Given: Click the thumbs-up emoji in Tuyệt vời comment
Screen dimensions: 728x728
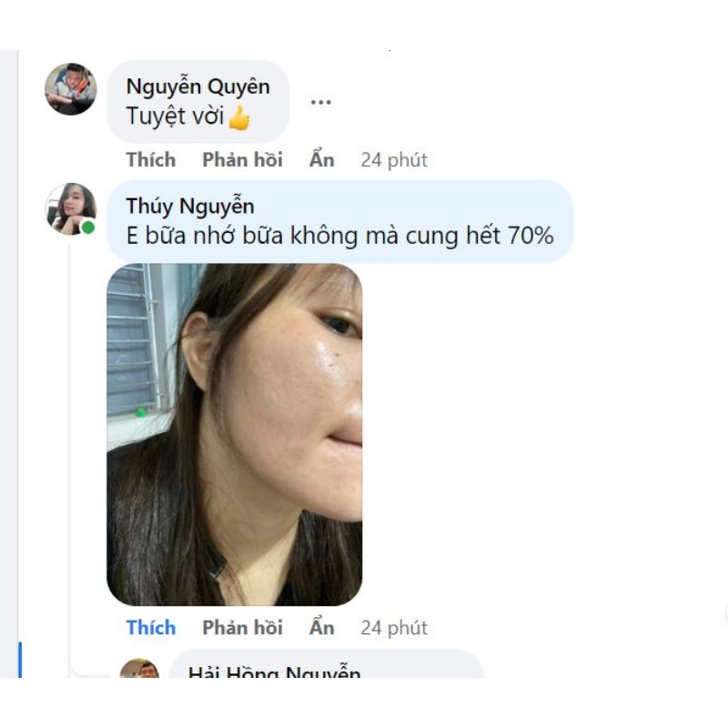Looking at the screenshot, I should coord(239,117).
